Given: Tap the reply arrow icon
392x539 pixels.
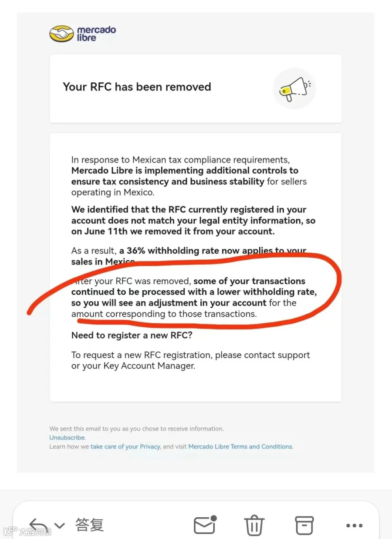Looking at the screenshot, I should [38, 525].
